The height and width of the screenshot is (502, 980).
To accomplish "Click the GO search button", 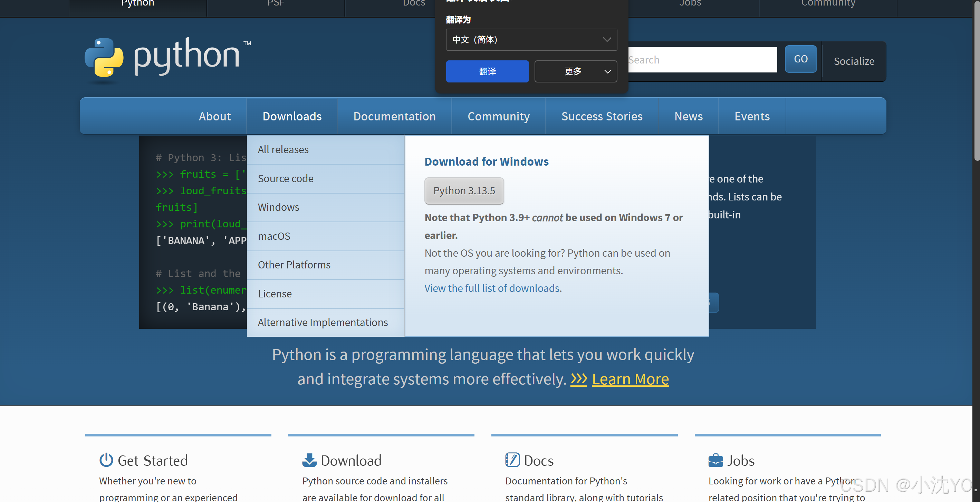I will pyautogui.click(x=800, y=59).
